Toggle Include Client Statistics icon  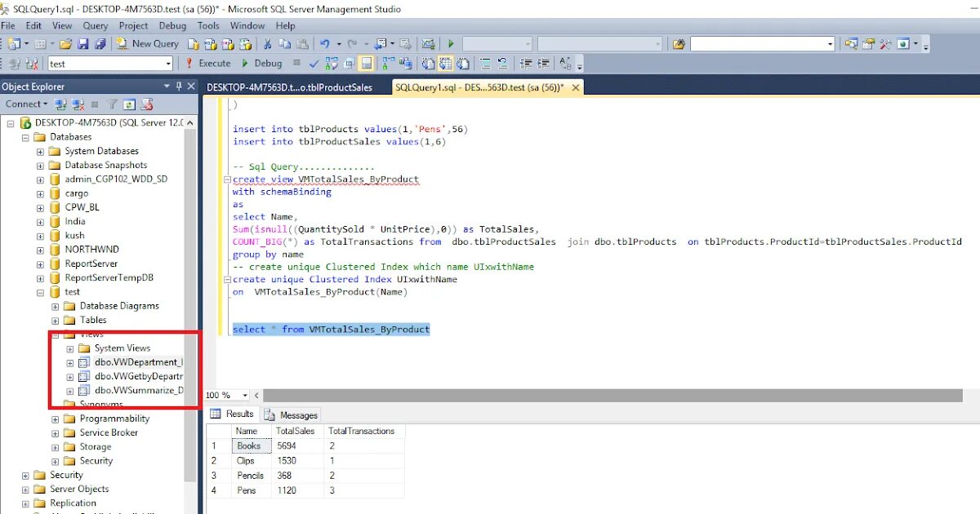click(x=404, y=63)
